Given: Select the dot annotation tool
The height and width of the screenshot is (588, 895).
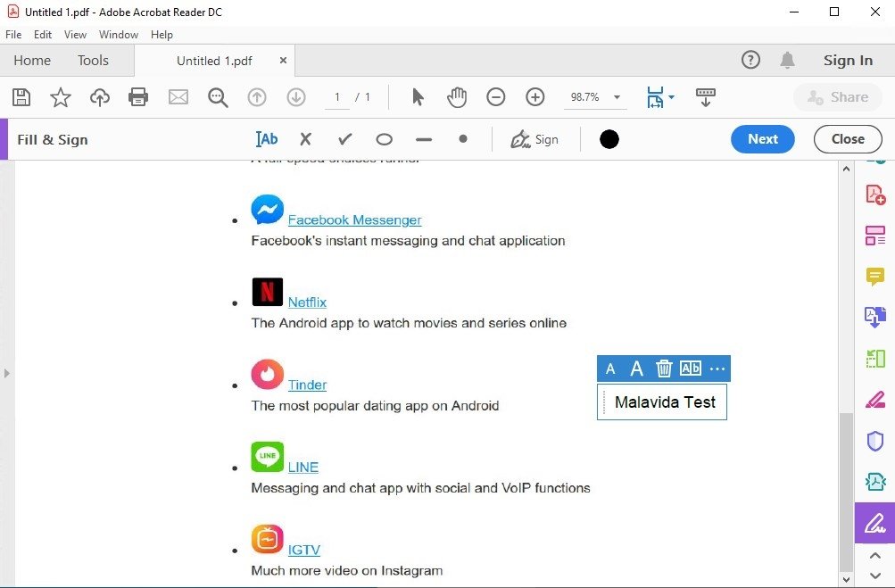Looking at the screenshot, I should (x=463, y=138).
